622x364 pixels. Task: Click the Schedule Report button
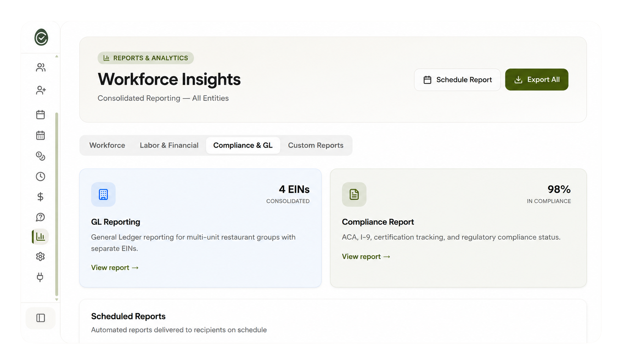click(457, 80)
